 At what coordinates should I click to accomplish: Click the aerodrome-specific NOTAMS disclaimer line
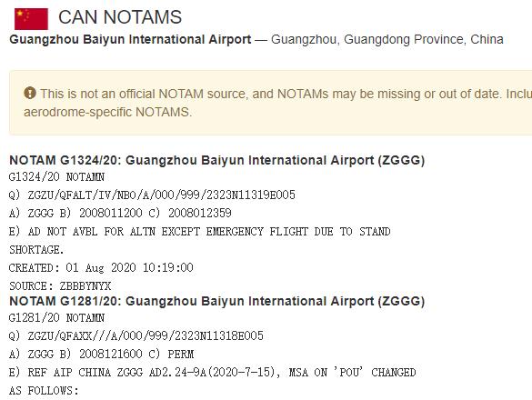[108, 112]
